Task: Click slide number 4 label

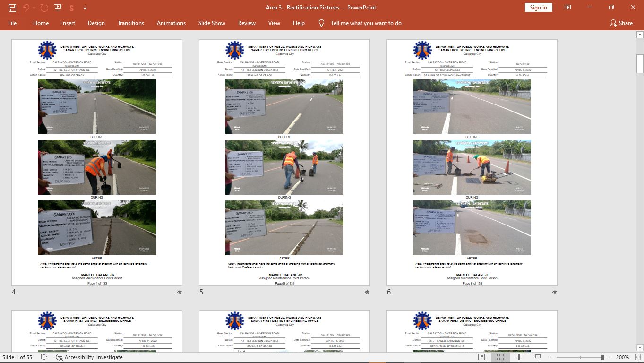Action: pos(14,292)
